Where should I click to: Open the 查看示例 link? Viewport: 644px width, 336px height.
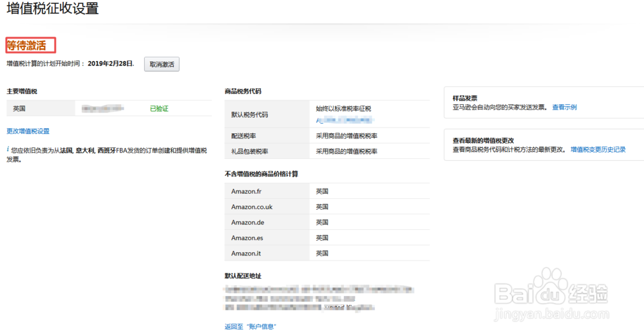564,107
